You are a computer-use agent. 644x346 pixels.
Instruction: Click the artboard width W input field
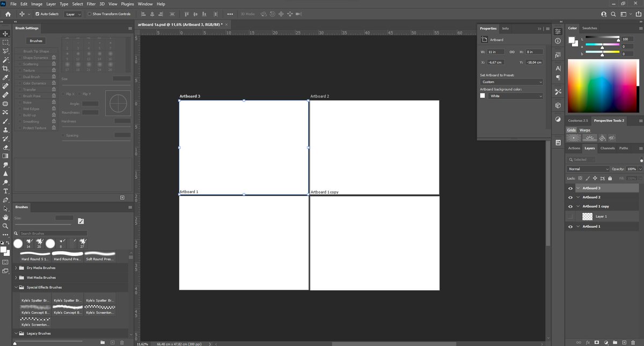(495, 52)
